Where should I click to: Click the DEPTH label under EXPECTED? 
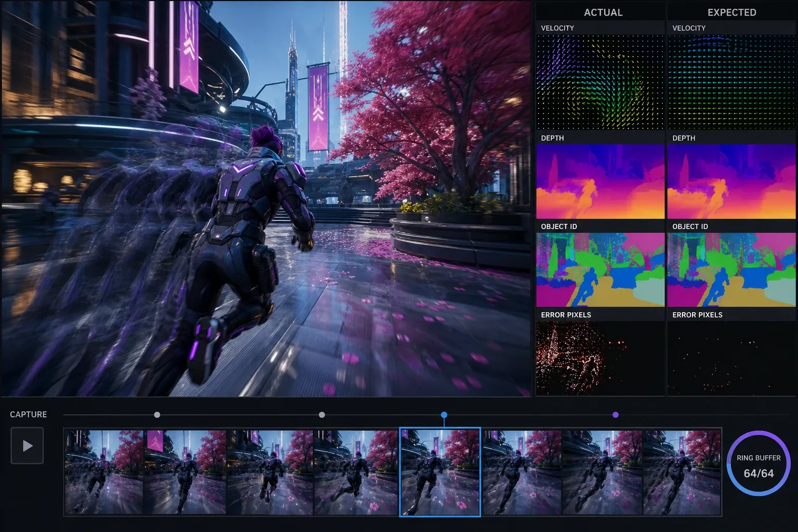684,138
